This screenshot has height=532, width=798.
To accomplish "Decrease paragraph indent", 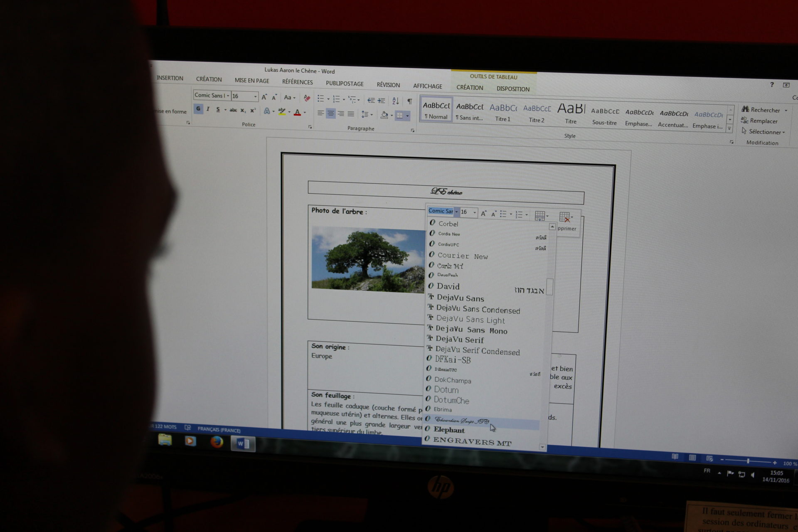I will coord(371,100).
